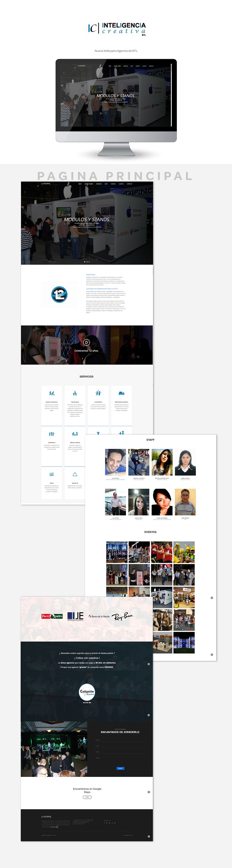Open Allan Ayala staff photo
232x868 pixels.
[x=115, y=462]
